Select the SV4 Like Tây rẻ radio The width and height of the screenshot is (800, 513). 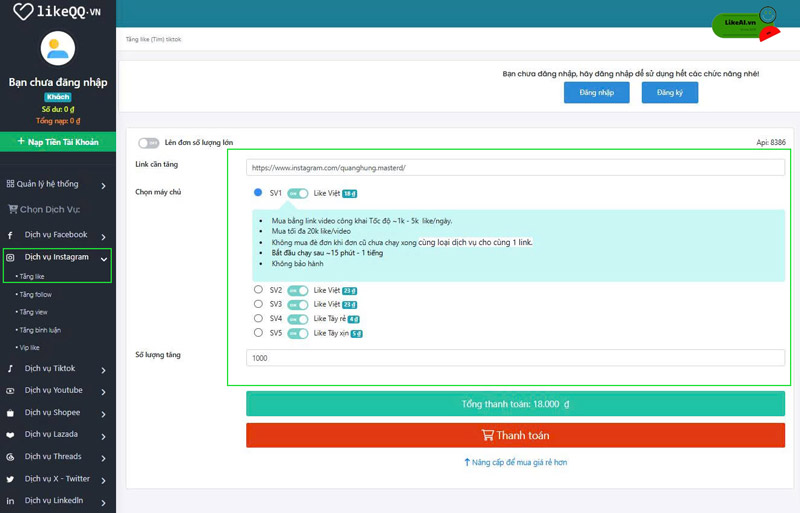tap(258, 318)
